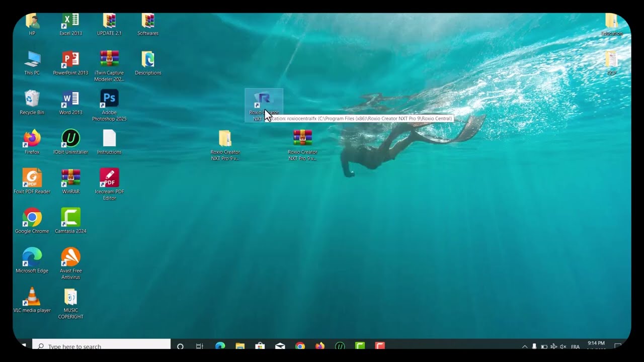Open Microsoft Store from the taskbar
644x362 pixels.
click(x=260, y=346)
